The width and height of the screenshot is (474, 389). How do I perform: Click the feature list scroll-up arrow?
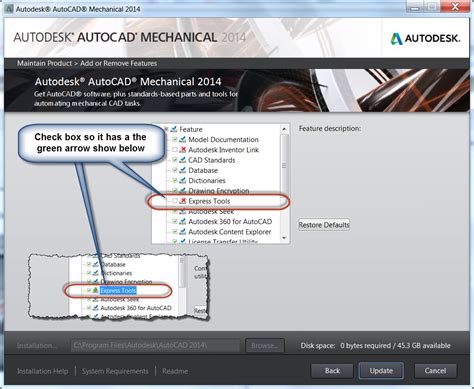click(284, 129)
